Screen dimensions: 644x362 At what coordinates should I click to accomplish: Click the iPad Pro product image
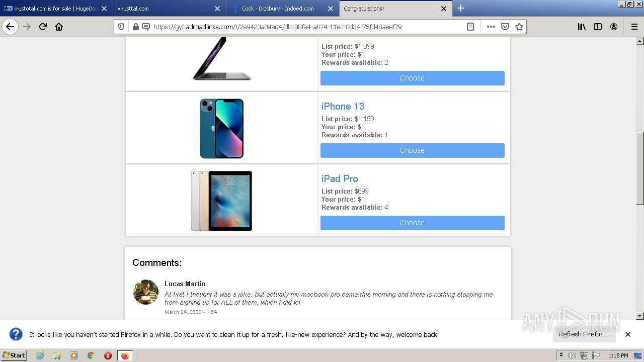tap(221, 201)
